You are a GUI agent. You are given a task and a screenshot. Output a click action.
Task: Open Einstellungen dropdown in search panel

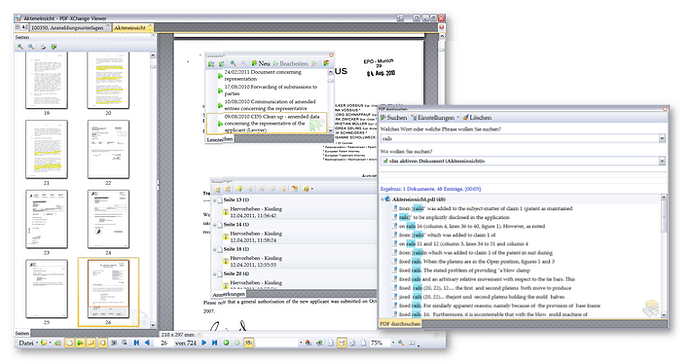435,117
